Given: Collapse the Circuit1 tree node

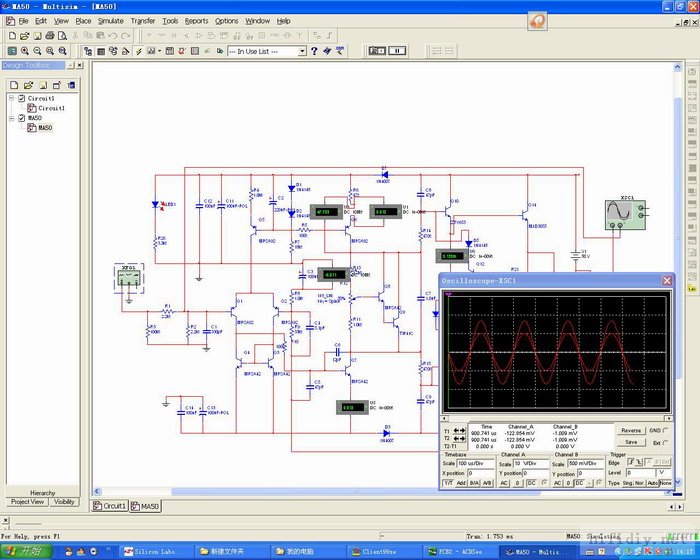Looking at the screenshot, I should 9,98.
